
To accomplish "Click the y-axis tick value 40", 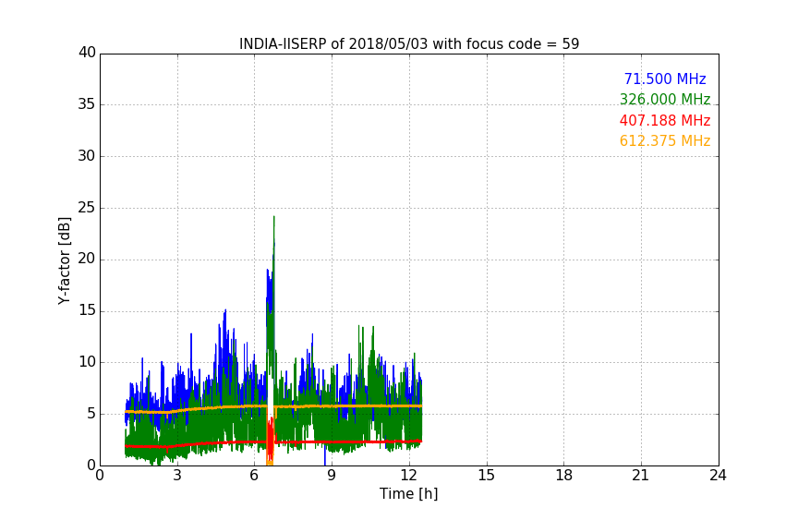I will pyautogui.click(x=87, y=53).
